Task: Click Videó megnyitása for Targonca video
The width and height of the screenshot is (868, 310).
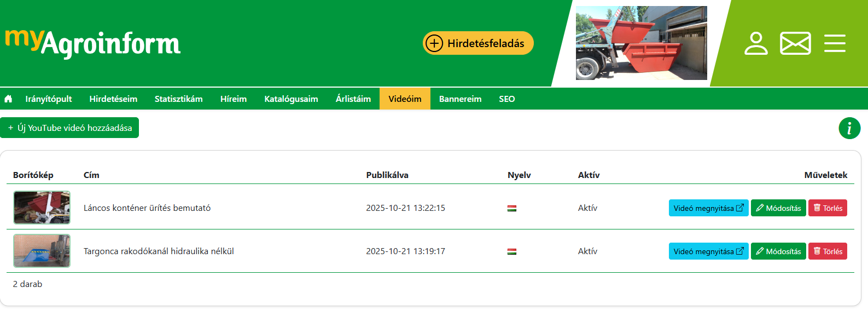Action: (708, 251)
